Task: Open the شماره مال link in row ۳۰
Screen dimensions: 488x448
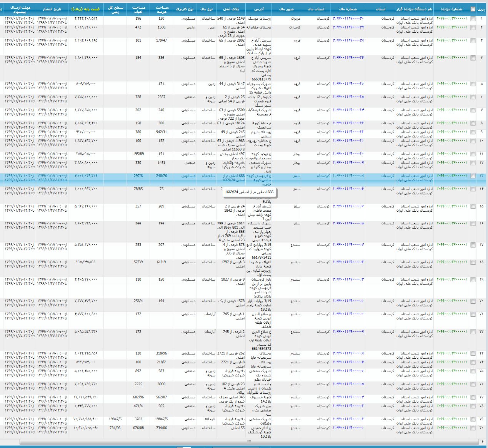Action: 348,428
